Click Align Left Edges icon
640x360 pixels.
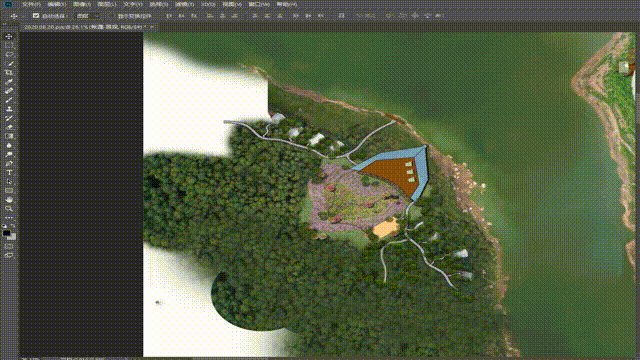pyautogui.click(x=210, y=16)
